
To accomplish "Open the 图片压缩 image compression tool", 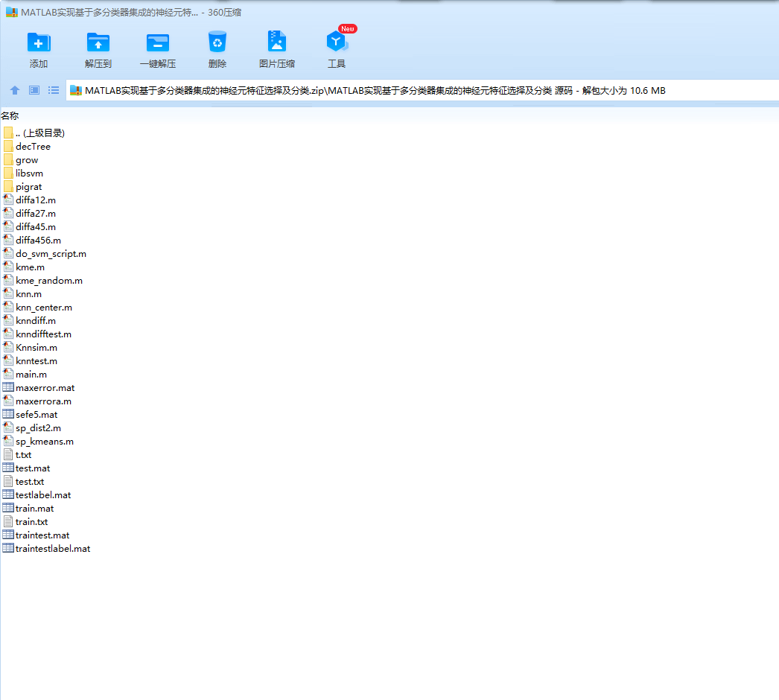I will click(277, 42).
